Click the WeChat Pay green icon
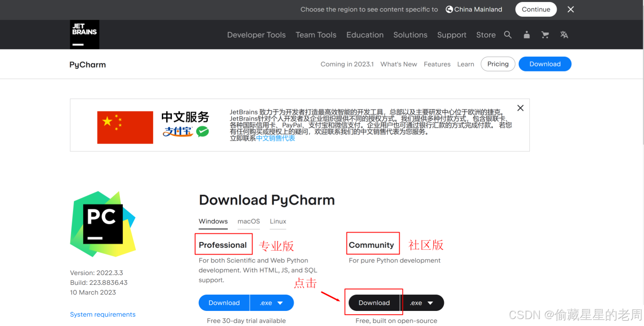 click(203, 131)
